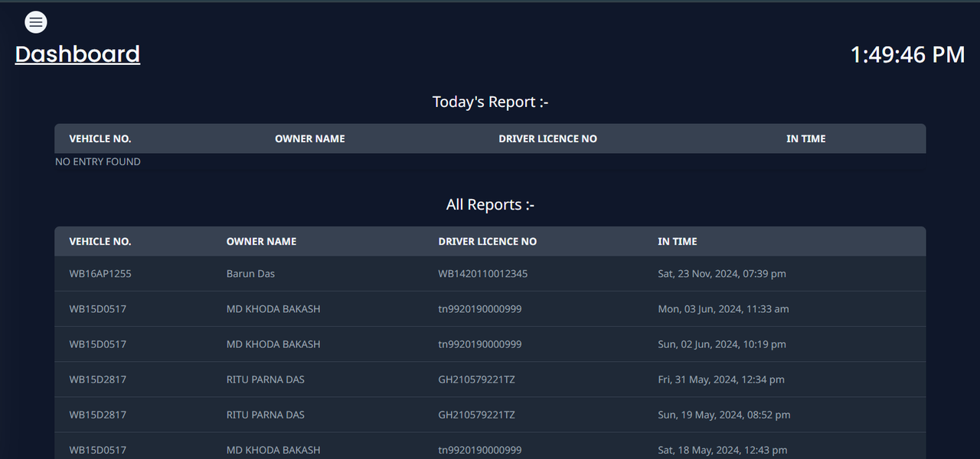Click DRIVER LICENCE NO header in Today's Report
Image resolution: width=980 pixels, height=459 pixels.
547,138
